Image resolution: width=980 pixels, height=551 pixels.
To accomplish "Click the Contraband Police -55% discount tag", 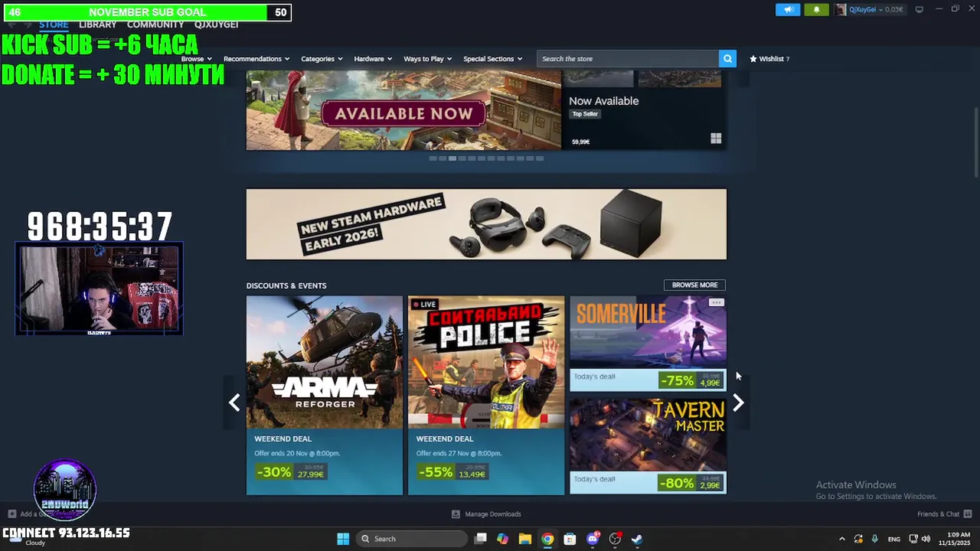I will pyautogui.click(x=435, y=472).
